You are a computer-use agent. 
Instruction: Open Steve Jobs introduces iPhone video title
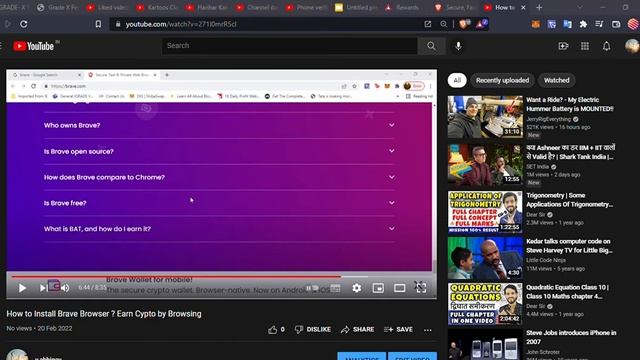(x=571, y=337)
